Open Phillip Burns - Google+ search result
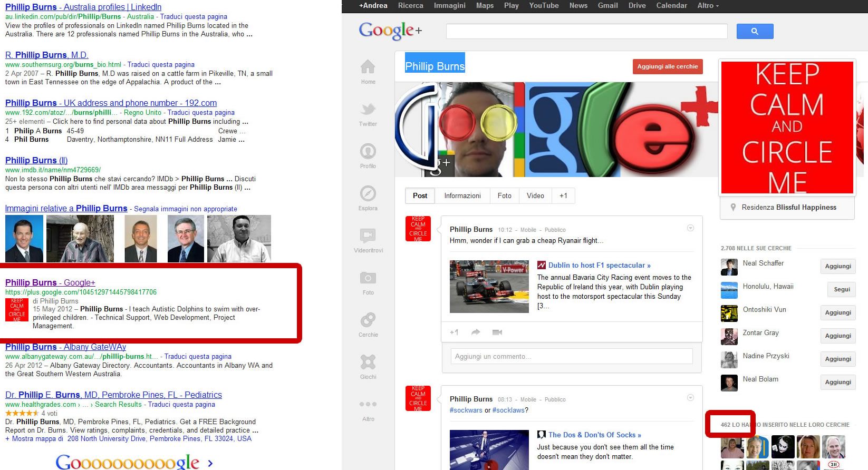Viewport: 868px width, 470px height. [x=50, y=282]
